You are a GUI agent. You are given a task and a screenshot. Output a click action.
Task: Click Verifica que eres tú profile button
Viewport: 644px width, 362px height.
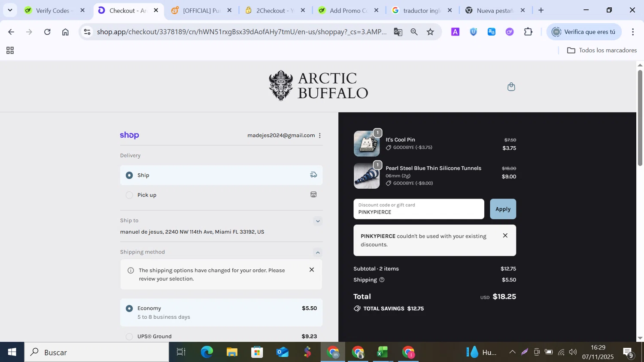pyautogui.click(x=584, y=32)
